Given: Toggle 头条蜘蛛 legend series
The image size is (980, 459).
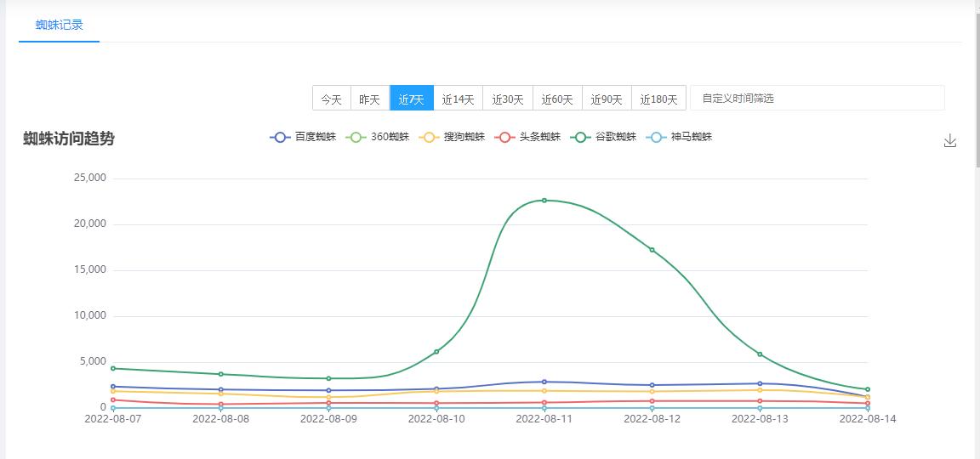Looking at the screenshot, I should point(527,138).
